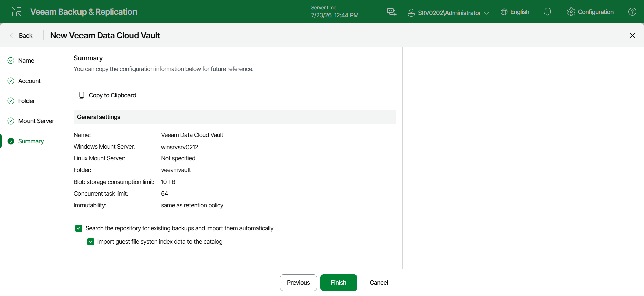Click the Back link
Viewport: 644px width, 296px height.
[25, 35]
